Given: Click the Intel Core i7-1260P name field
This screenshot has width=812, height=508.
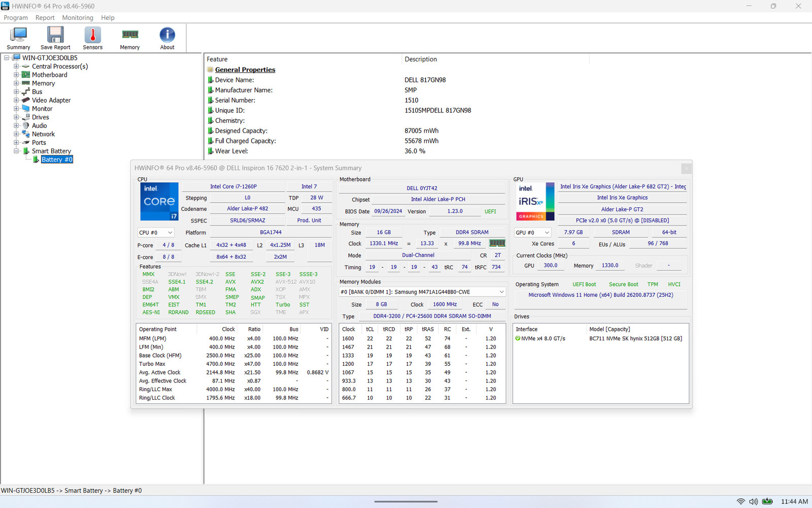Looking at the screenshot, I should (x=233, y=186).
